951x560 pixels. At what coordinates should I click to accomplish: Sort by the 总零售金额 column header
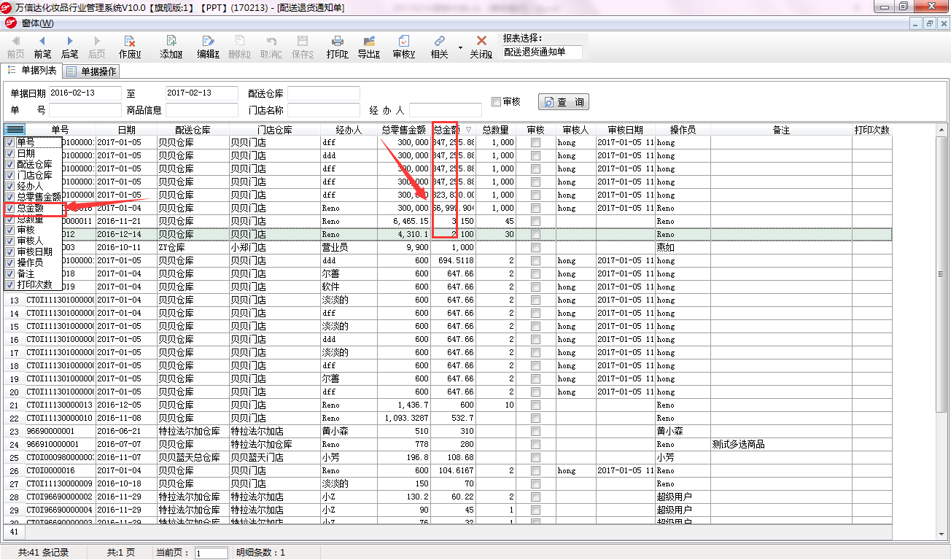405,130
